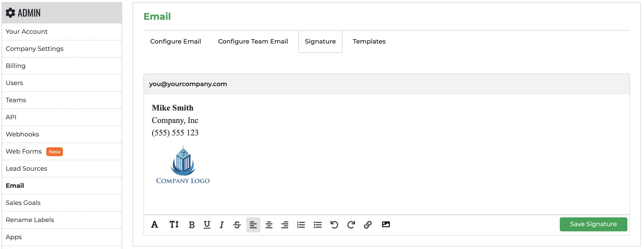644x249 pixels.
Task: Click the font style 'A' icon
Action: (155, 225)
